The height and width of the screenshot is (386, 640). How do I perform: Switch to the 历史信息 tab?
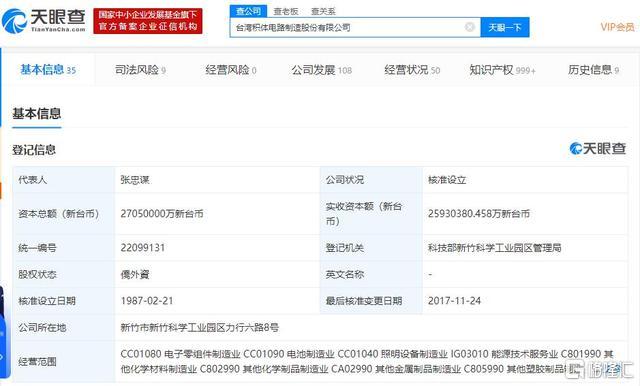point(593,70)
